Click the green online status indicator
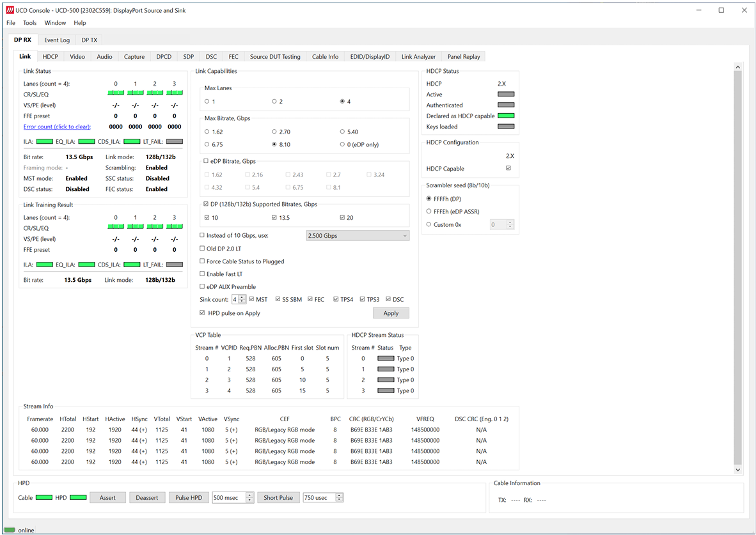The height and width of the screenshot is (535, 756). (x=10, y=530)
